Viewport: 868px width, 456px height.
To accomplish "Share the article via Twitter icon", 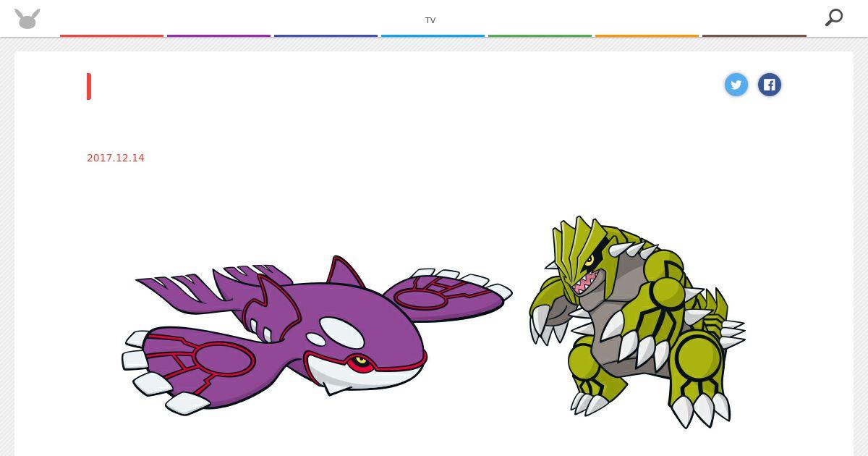I will [x=736, y=85].
